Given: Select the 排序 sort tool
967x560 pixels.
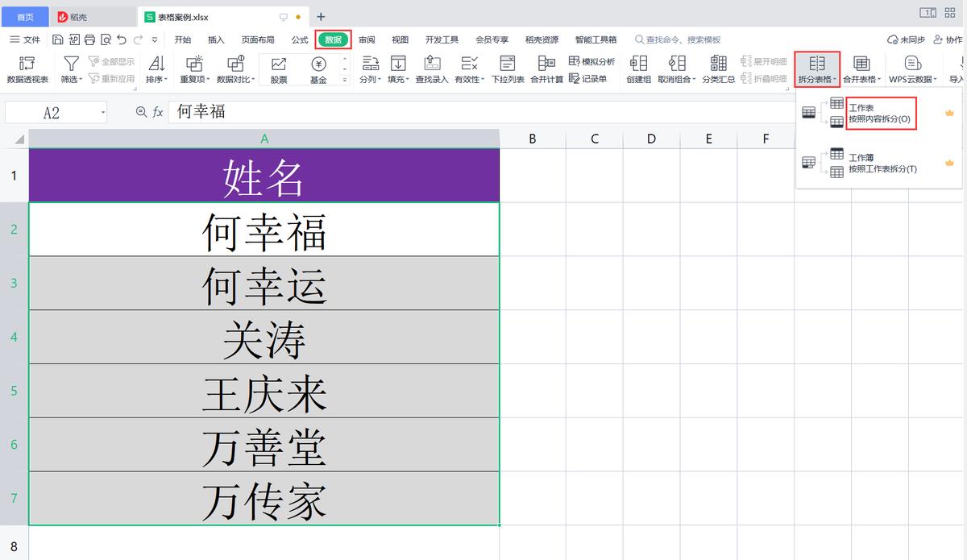Looking at the screenshot, I should 157,69.
